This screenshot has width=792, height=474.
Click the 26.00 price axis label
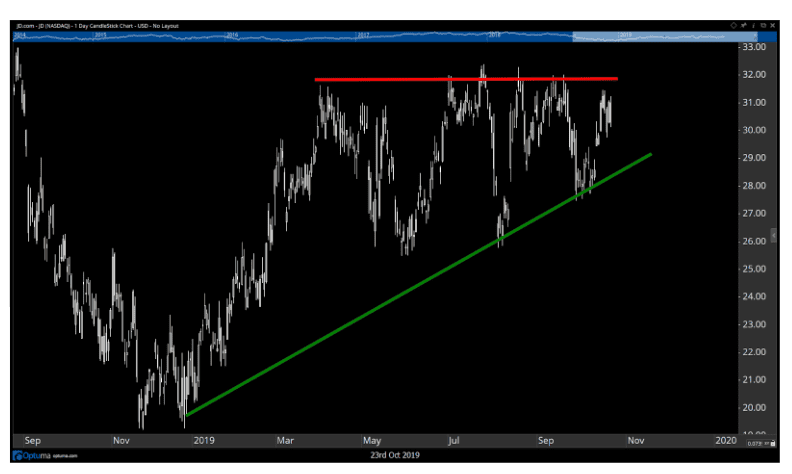[x=754, y=241]
